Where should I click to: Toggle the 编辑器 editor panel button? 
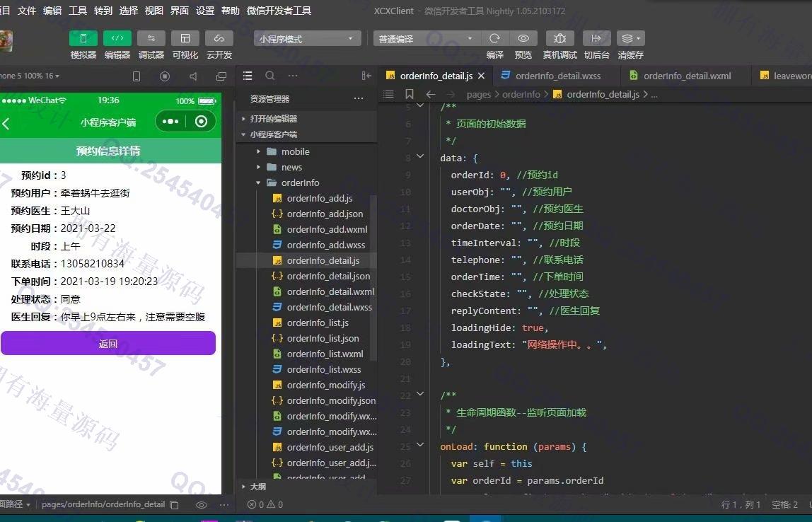pyautogui.click(x=117, y=38)
